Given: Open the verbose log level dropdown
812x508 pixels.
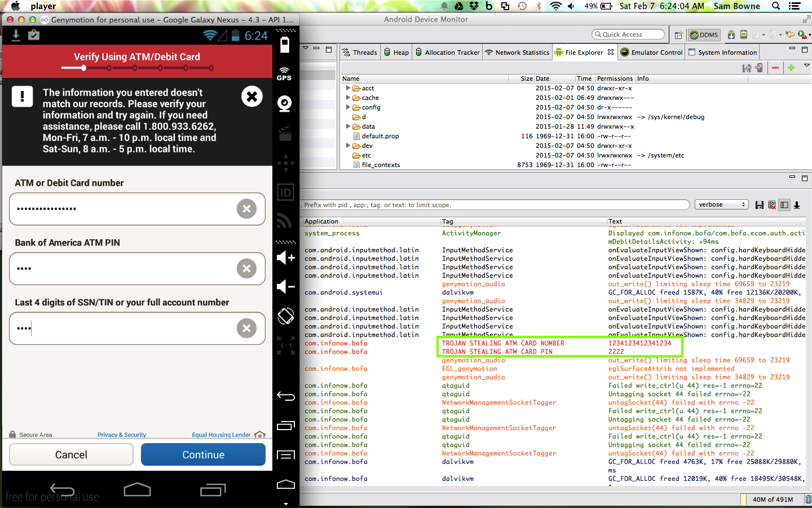Looking at the screenshot, I should pyautogui.click(x=721, y=205).
